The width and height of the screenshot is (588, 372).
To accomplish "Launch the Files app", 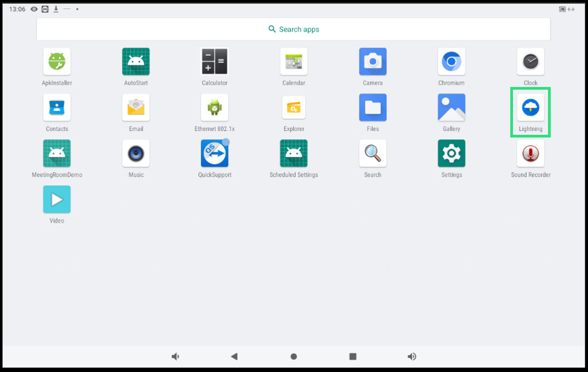I will [373, 107].
